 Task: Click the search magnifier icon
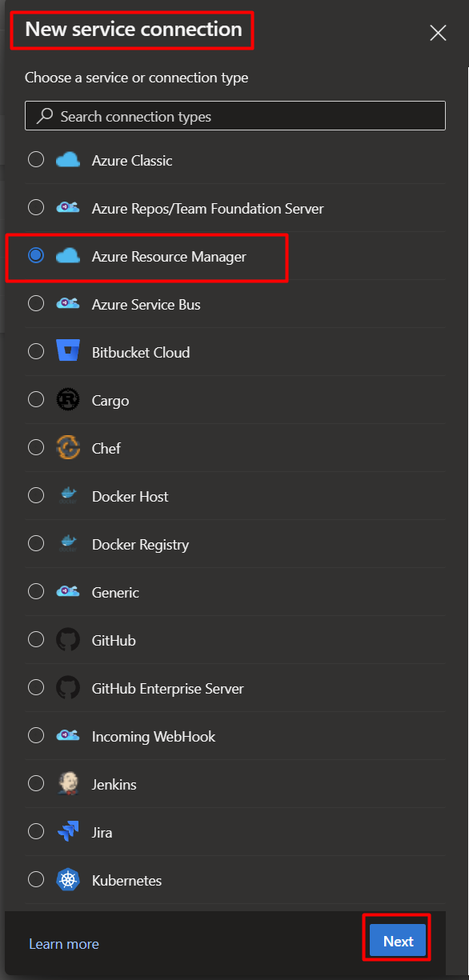[x=46, y=116]
